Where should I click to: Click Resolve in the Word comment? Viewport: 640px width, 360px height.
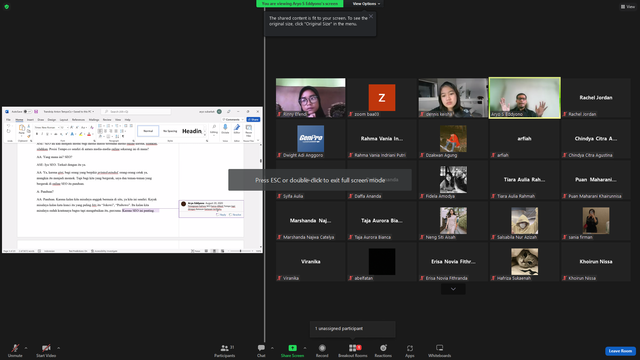pos(235,214)
